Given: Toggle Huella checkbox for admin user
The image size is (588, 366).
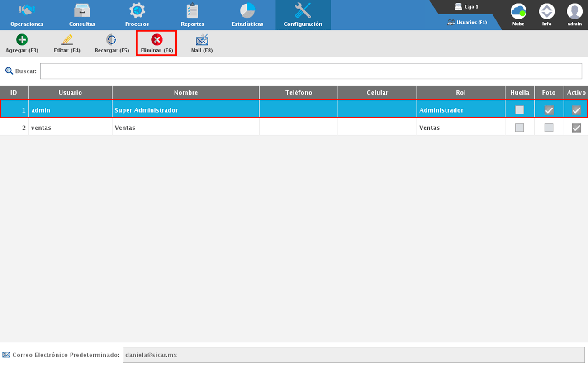Looking at the screenshot, I should [x=519, y=110].
